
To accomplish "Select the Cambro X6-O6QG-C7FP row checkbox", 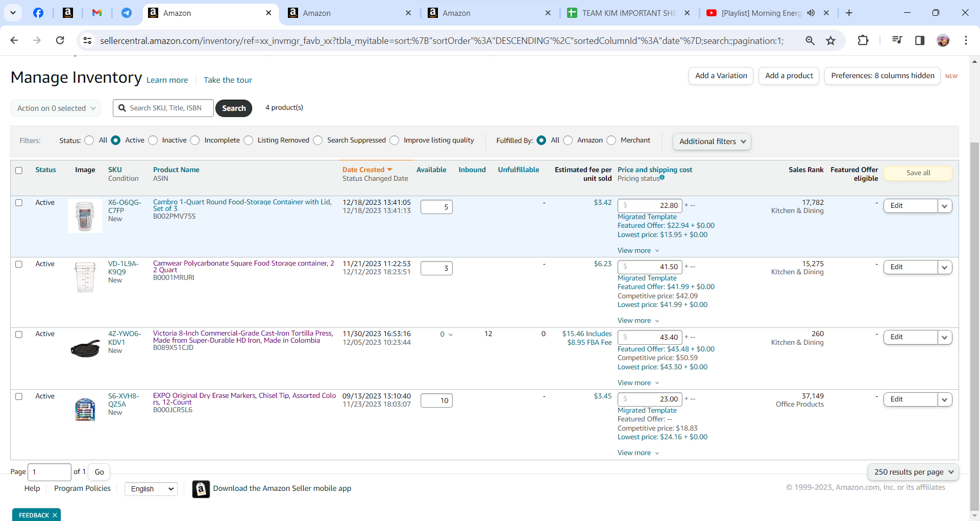I will [x=19, y=203].
